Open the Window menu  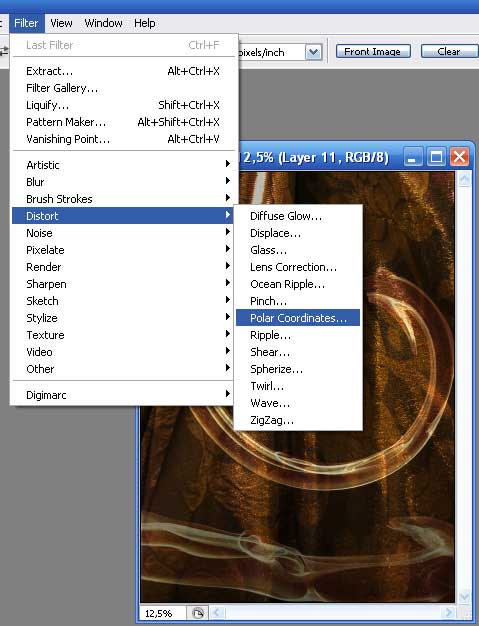103,23
